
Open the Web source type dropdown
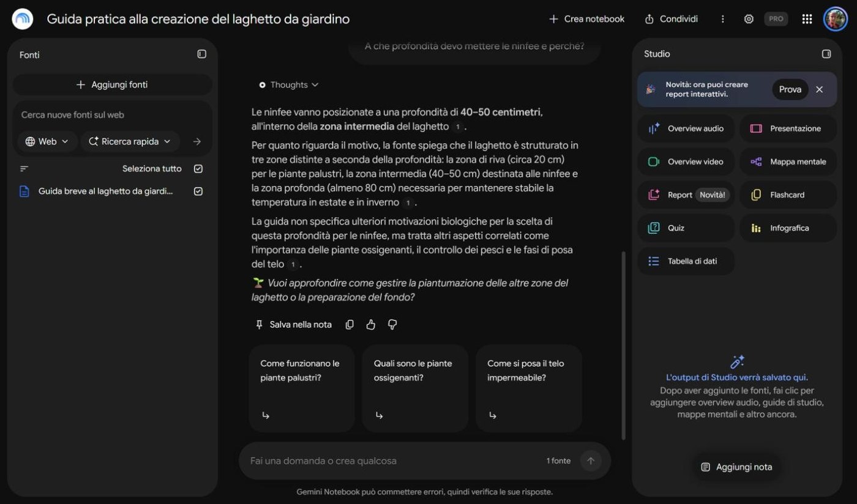pyautogui.click(x=47, y=141)
